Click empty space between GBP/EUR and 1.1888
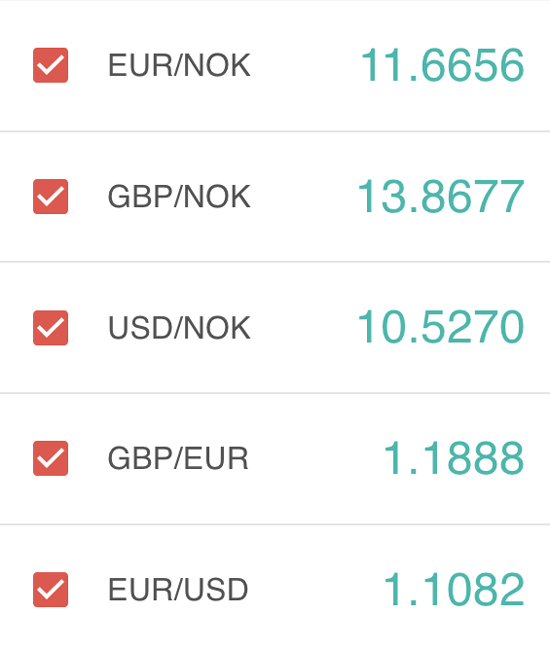550x650 pixels. pos(316,458)
